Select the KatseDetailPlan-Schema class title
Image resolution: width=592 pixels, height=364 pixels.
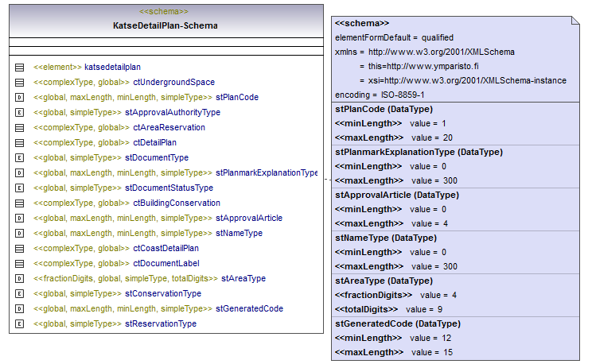point(165,26)
